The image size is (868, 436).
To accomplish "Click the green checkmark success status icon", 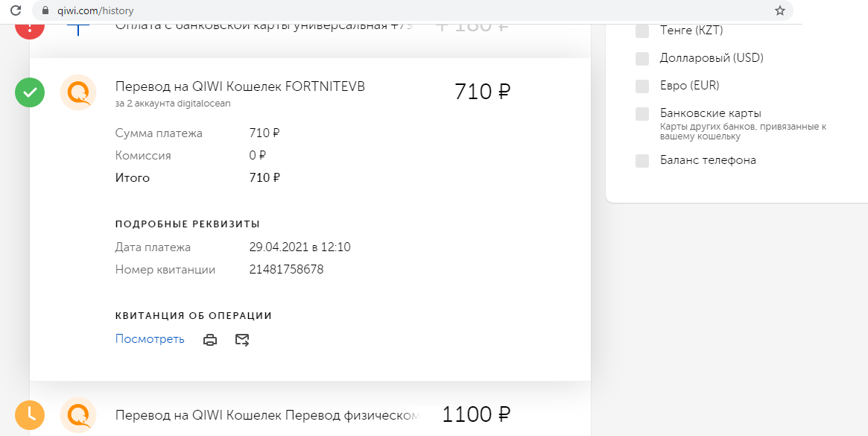I will click(30, 92).
